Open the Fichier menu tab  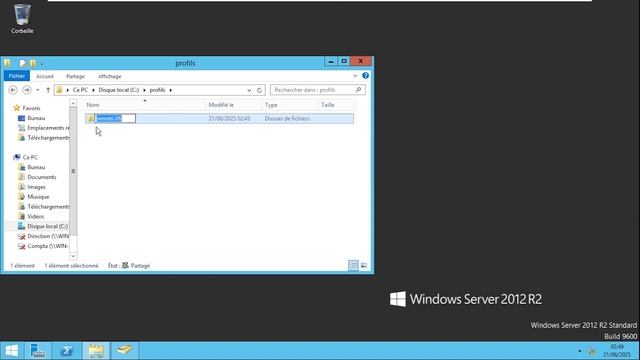coord(17,76)
